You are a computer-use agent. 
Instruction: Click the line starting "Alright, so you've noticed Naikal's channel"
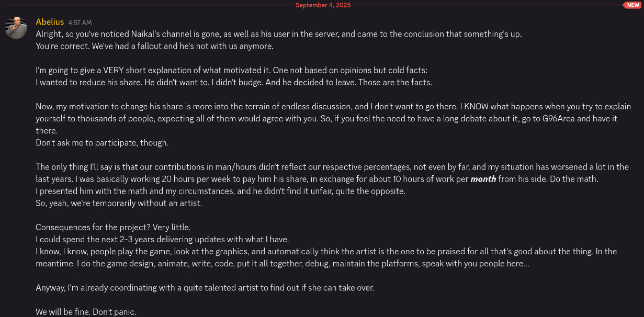pyautogui.click(x=278, y=34)
